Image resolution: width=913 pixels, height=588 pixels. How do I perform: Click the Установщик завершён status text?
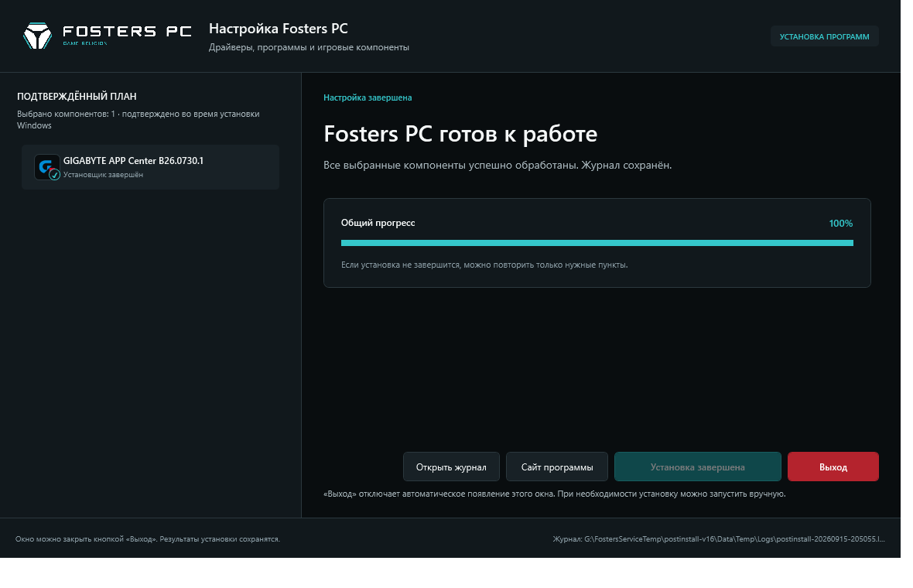click(x=103, y=175)
